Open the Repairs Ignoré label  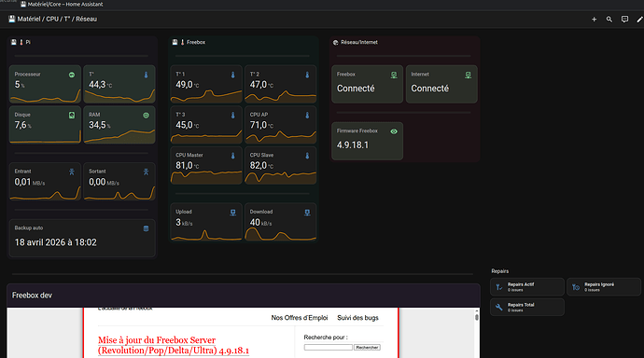(x=599, y=284)
